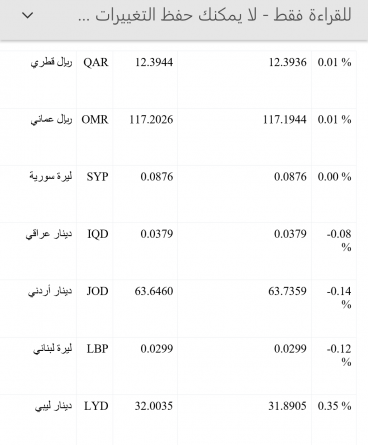This screenshot has height=445, width=368.
Task: Click the LYD currency code cell
Action: coord(95,420)
